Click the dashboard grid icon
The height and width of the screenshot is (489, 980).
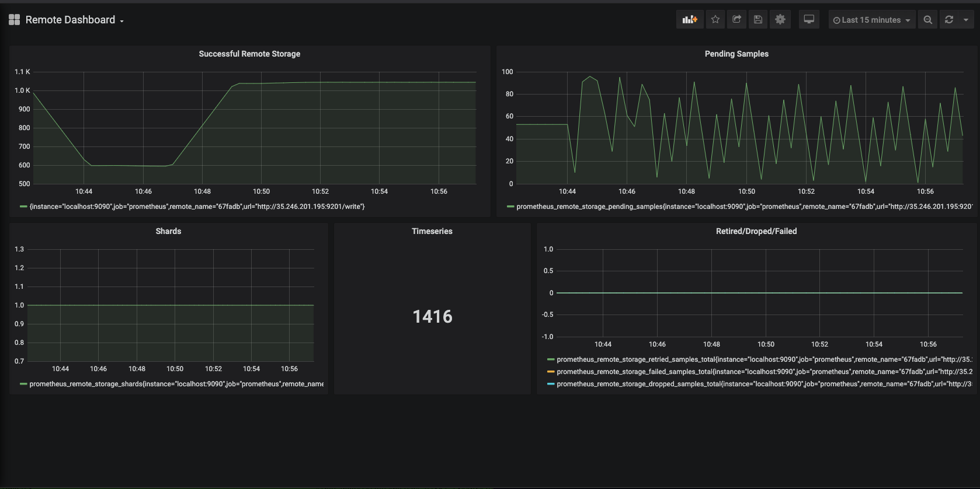(15, 20)
